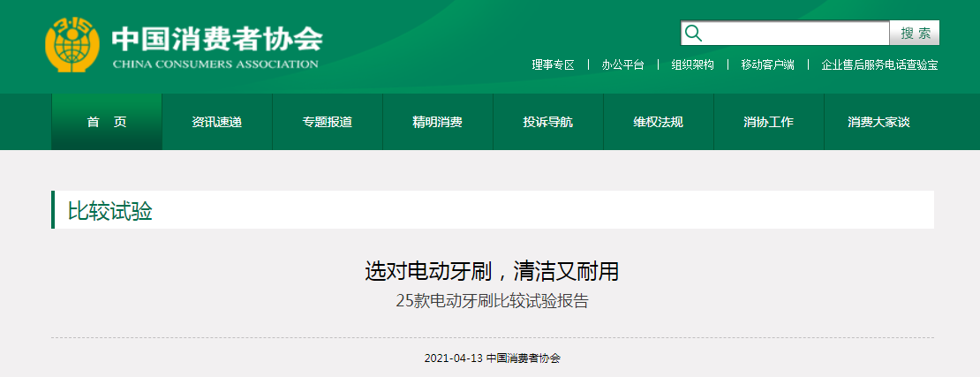Open 企业售后服务电话查验宝 link

coord(879,64)
